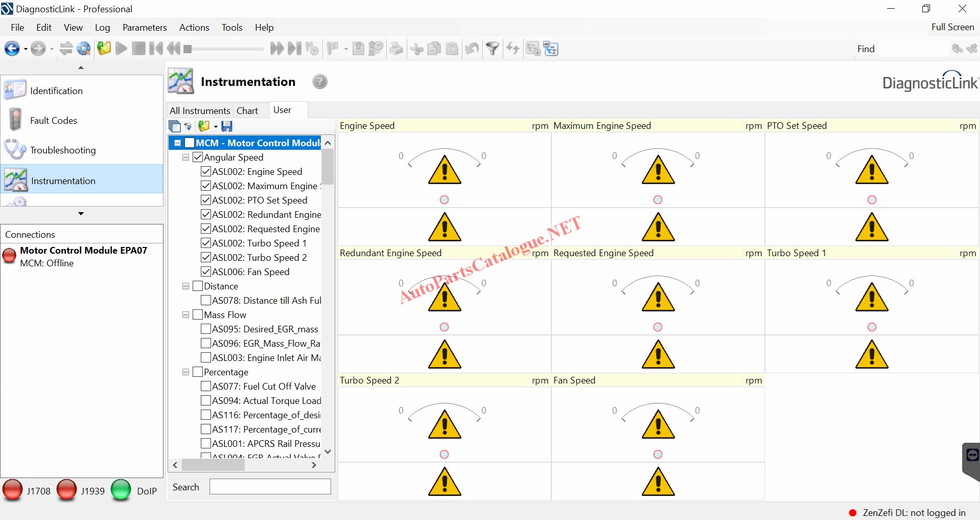Open the Fault Codes panel icon
The image size is (980, 520).
coord(15,120)
